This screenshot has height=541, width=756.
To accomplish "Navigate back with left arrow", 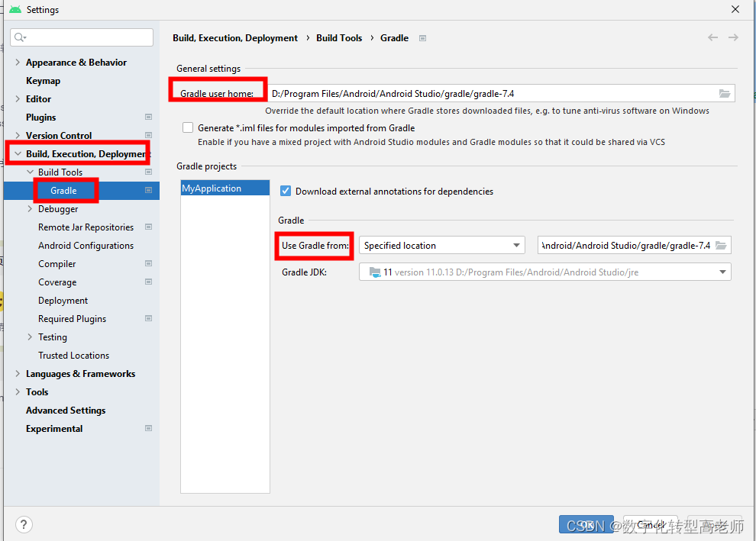I will (x=712, y=37).
